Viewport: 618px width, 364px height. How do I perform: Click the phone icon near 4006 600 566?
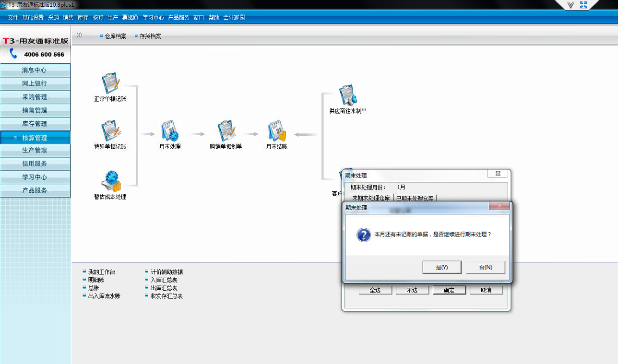point(13,54)
